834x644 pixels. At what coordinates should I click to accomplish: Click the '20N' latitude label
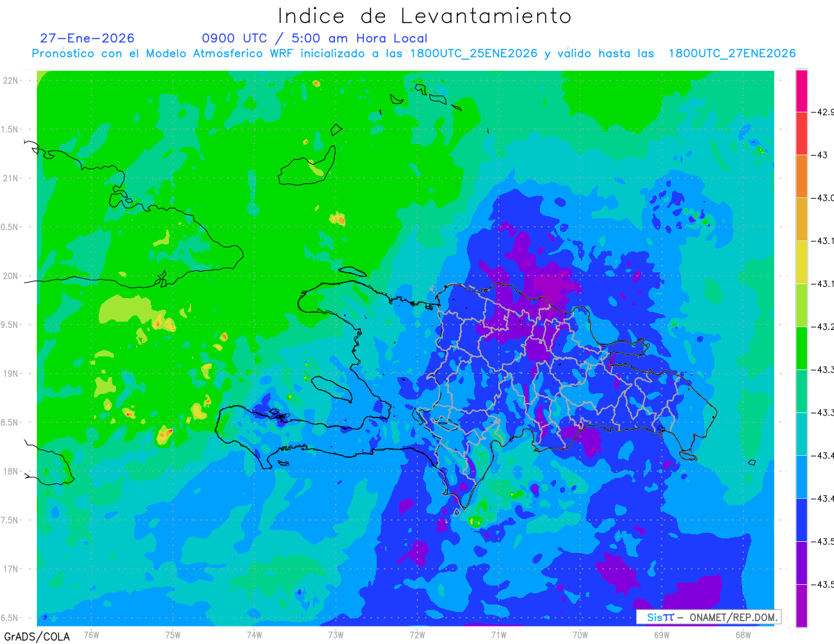(12, 276)
